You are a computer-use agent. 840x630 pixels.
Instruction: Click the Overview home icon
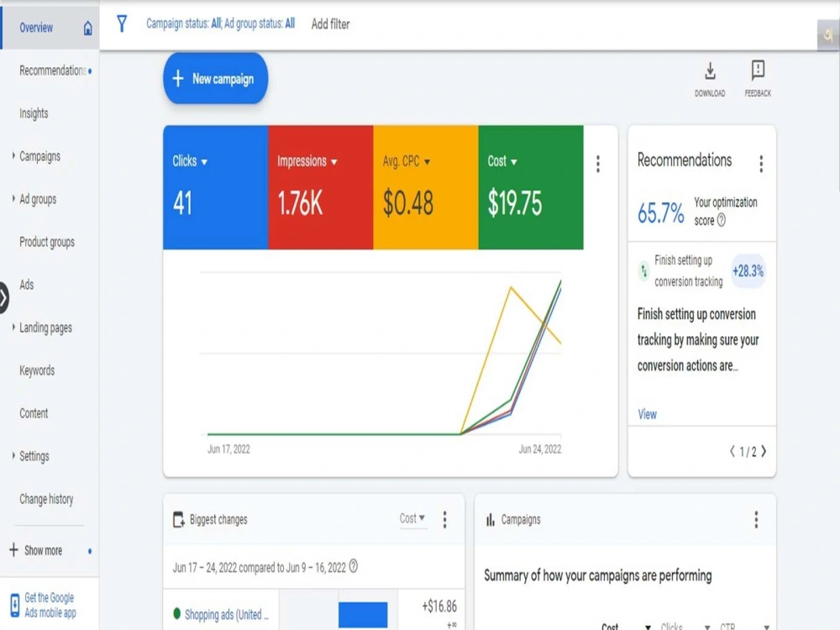pos(88,28)
